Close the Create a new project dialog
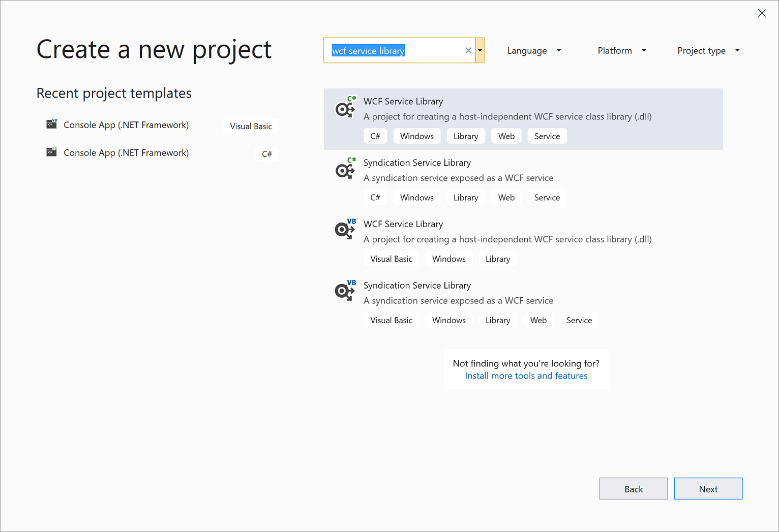Image resolution: width=779 pixels, height=532 pixels. (x=762, y=13)
